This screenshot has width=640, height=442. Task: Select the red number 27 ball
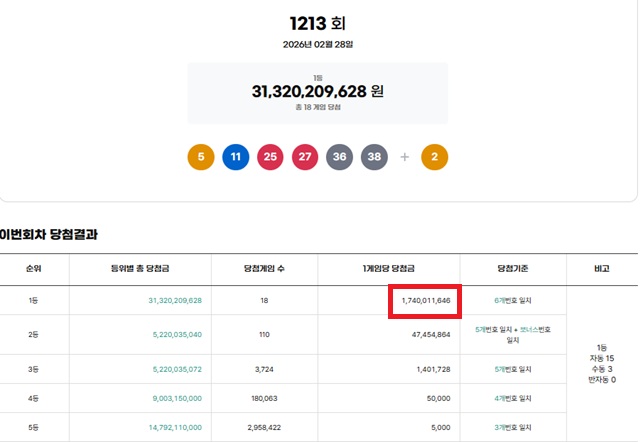click(x=305, y=157)
